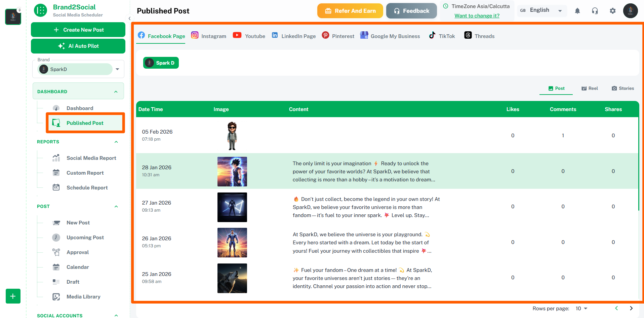Open the Media Library section
The height and width of the screenshot is (318, 644).
click(x=83, y=296)
